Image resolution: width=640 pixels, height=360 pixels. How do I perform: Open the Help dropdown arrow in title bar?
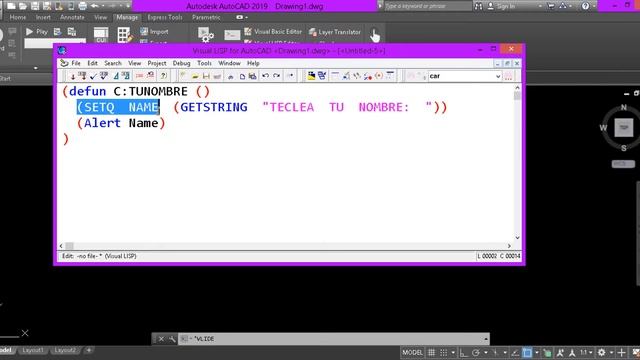593,6
